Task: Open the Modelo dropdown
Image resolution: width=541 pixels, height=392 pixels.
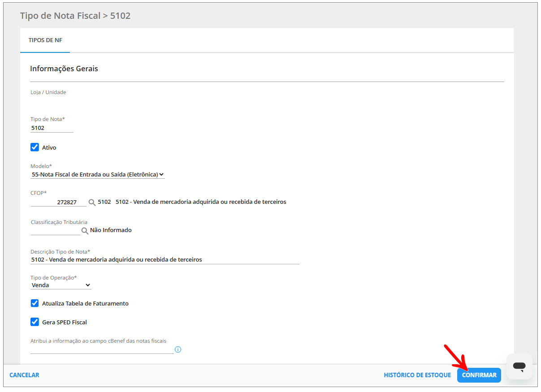Action: coord(98,174)
